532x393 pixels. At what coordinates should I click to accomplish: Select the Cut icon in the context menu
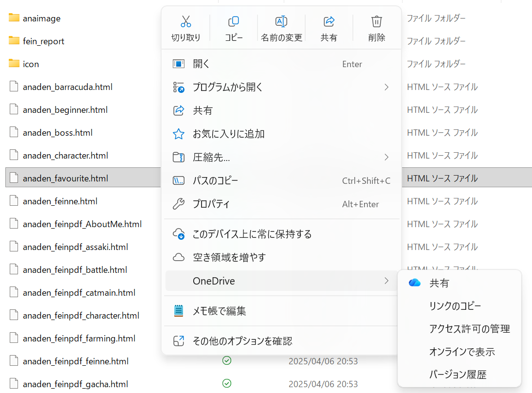click(x=185, y=21)
